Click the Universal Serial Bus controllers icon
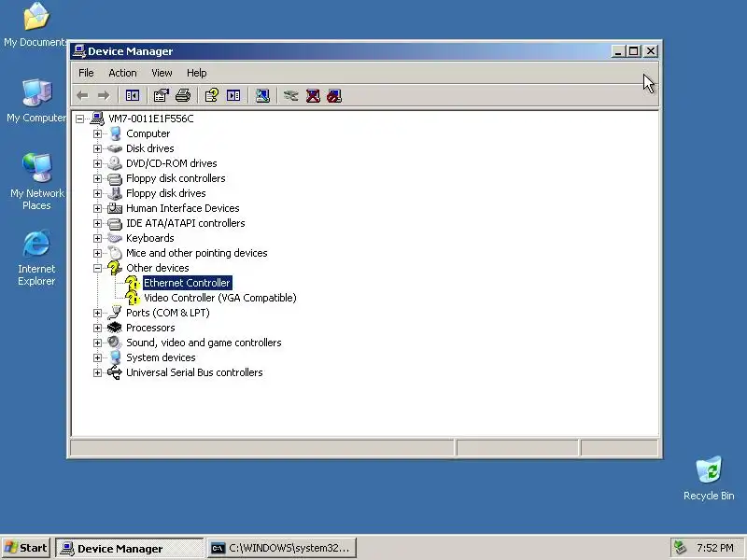This screenshot has height=560, width=747. (x=115, y=372)
